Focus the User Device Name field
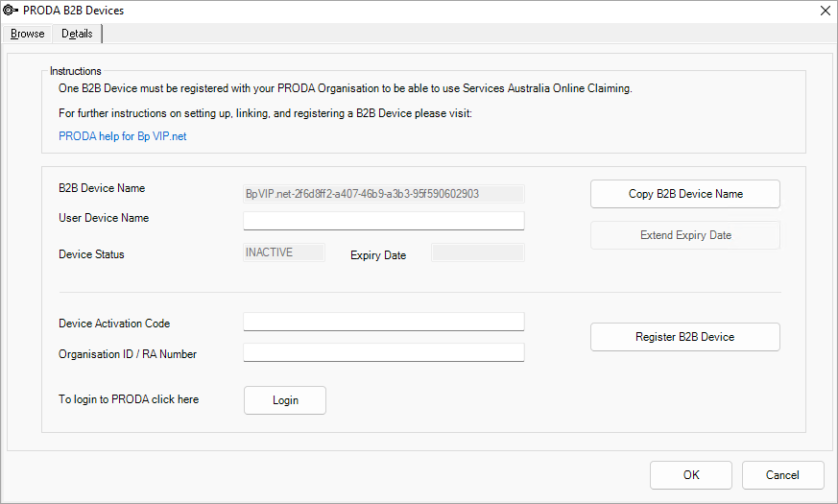This screenshot has height=504, width=838. (x=384, y=221)
